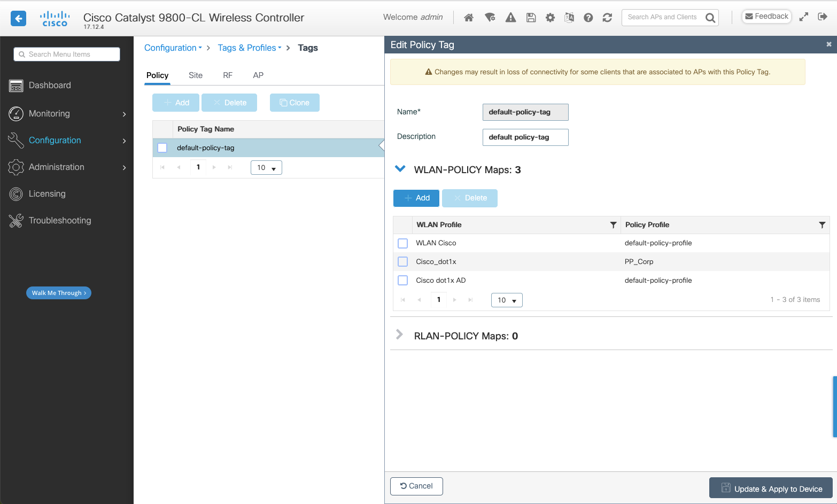
Task: Switch to the Policy tab
Action: (x=158, y=75)
